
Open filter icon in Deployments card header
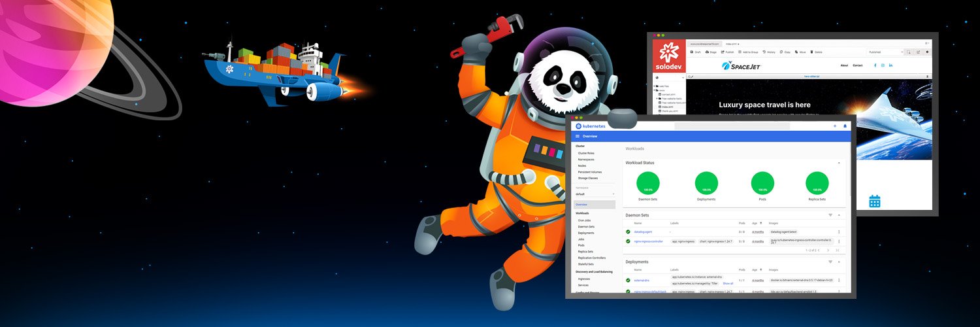830,262
